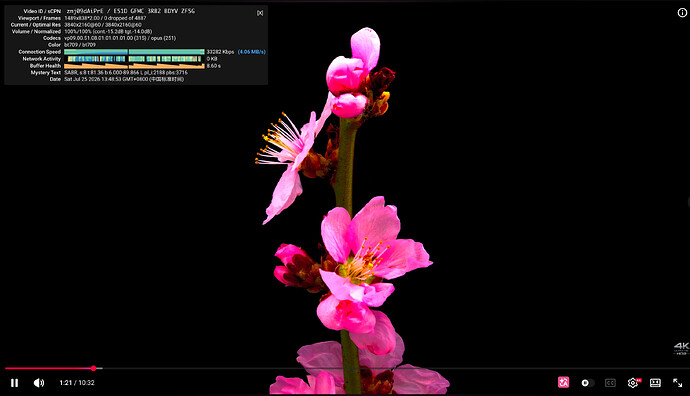
Task: Click the 8.60 s buffer reading
Action: [214, 66]
